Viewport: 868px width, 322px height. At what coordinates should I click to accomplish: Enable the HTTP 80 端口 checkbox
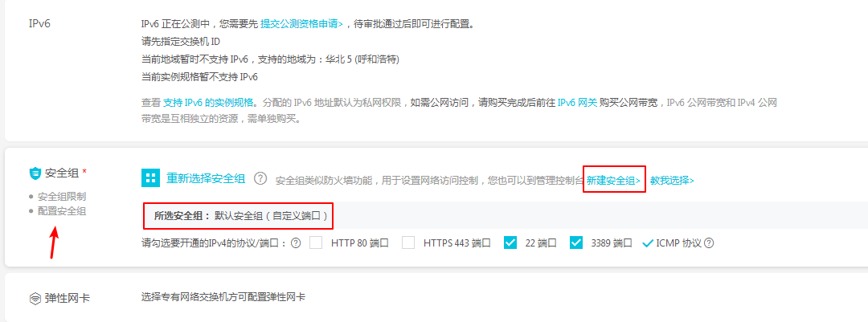click(x=317, y=243)
